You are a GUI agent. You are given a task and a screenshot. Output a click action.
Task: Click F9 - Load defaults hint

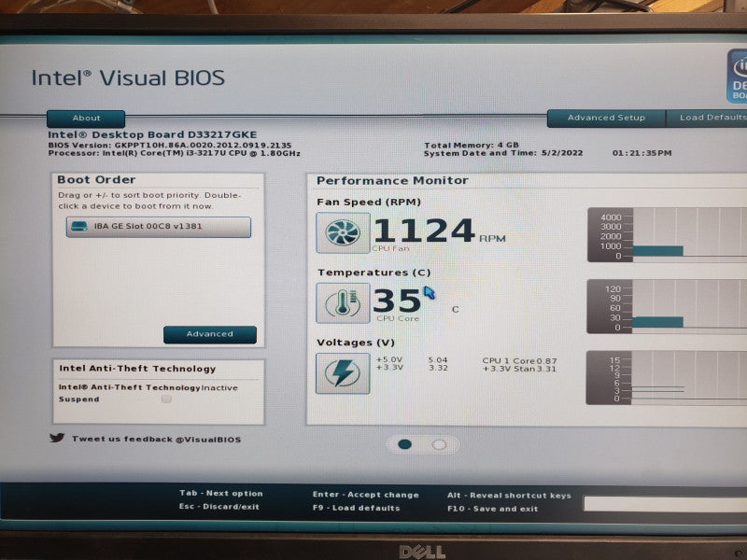pyautogui.click(x=357, y=508)
